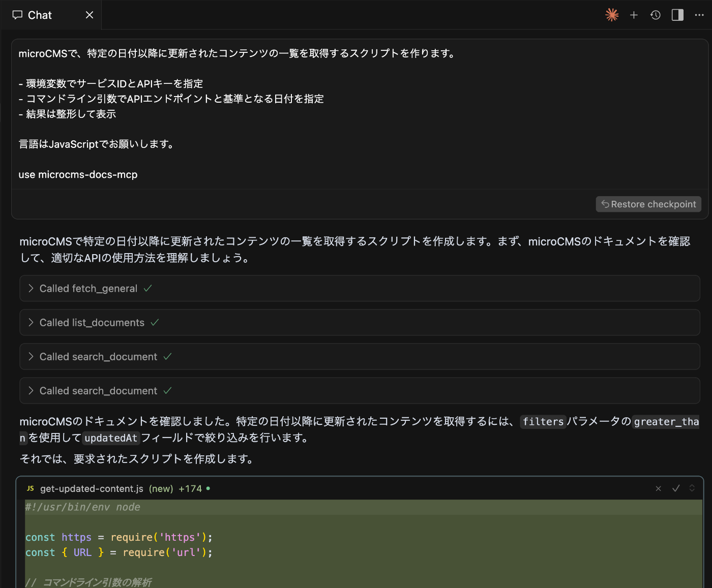
Task: Click the "require('url')" code line
Action: tap(119, 553)
